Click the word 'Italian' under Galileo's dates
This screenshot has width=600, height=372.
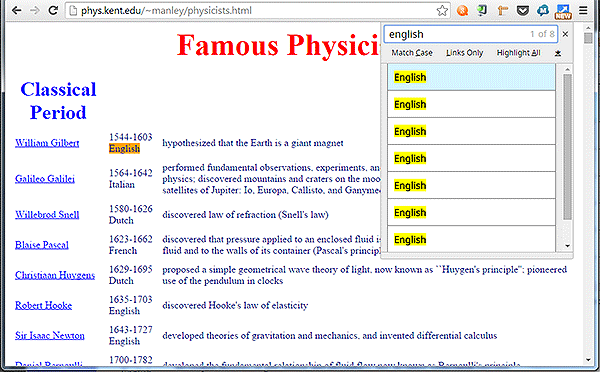pyautogui.click(x=122, y=184)
